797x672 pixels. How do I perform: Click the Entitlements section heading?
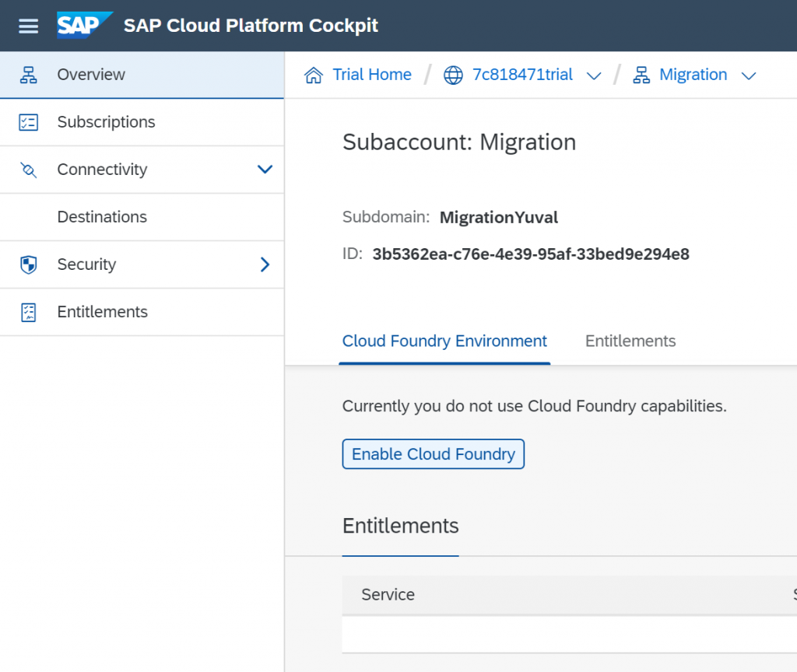[x=401, y=526]
